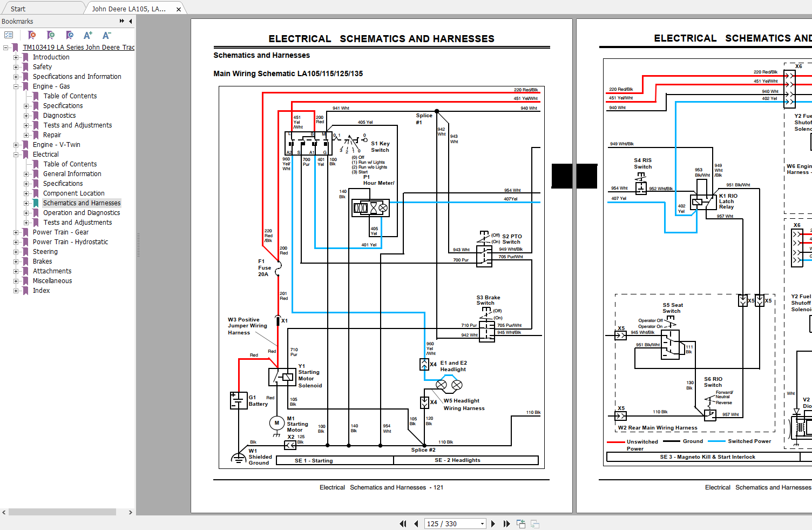The image size is (812, 530).
Task: Click the "SE 1 - Starting" schematic label
Action: coord(314,461)
